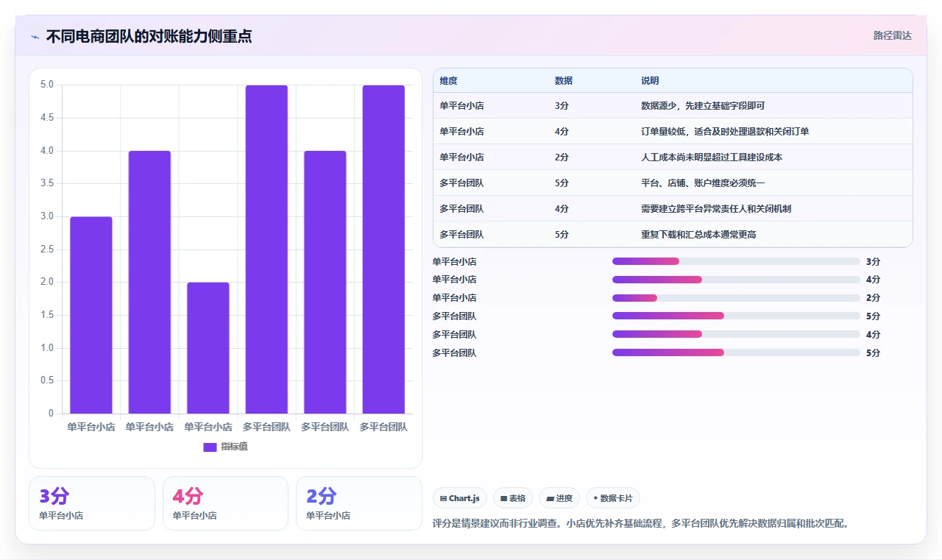The height and width of the screenshot is (560, 942).
Task: Click the 2分 value in the table
Action: [562, 157]
